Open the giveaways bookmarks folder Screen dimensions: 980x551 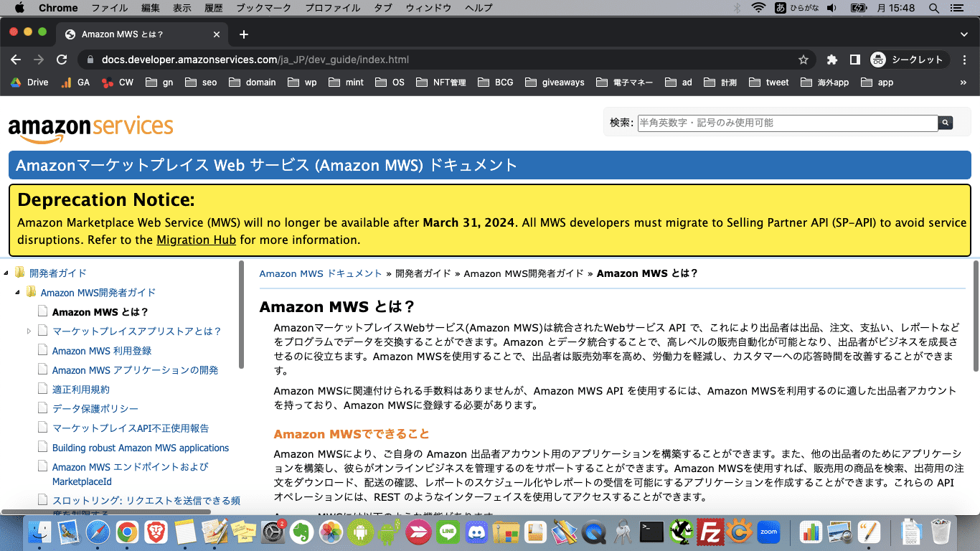[x=555, y=83]
